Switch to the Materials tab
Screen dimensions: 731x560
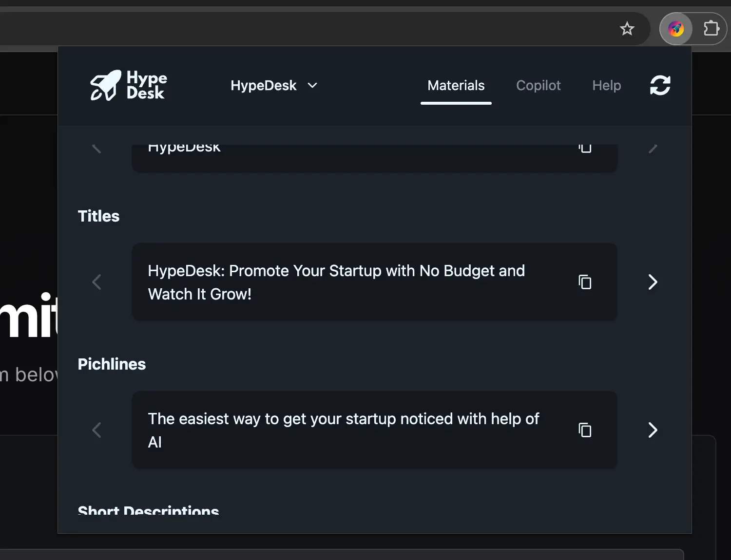tap(456, 86)
